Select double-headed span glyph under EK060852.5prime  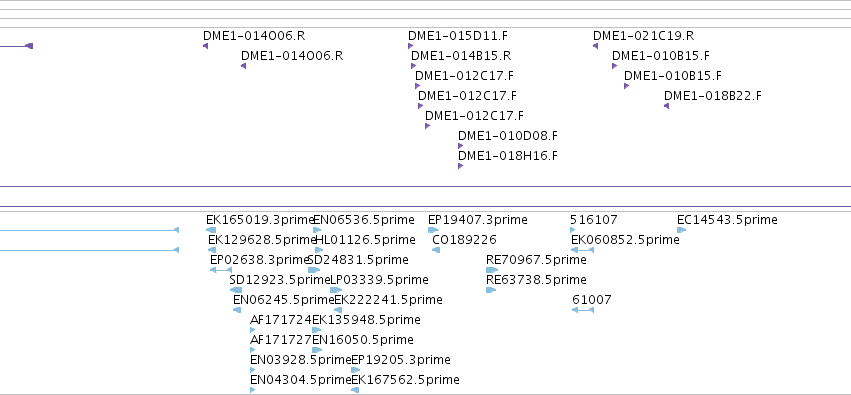(582, 250)
